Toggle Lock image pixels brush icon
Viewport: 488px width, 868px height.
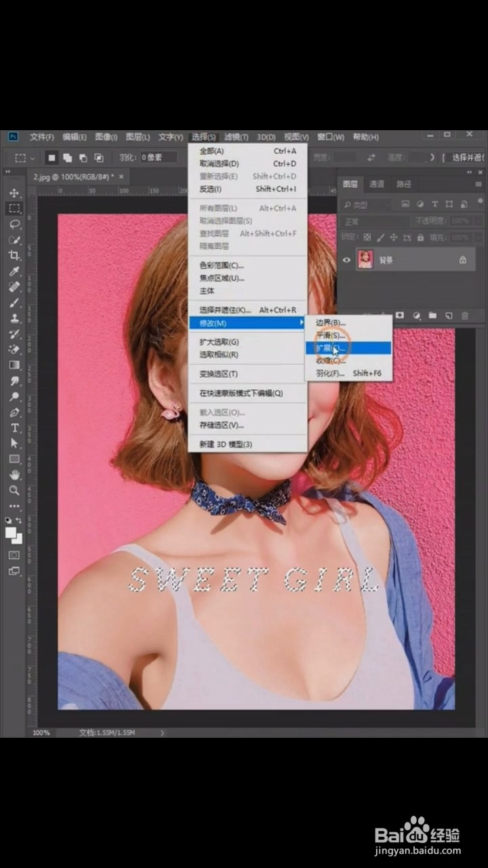coord(380,238)
